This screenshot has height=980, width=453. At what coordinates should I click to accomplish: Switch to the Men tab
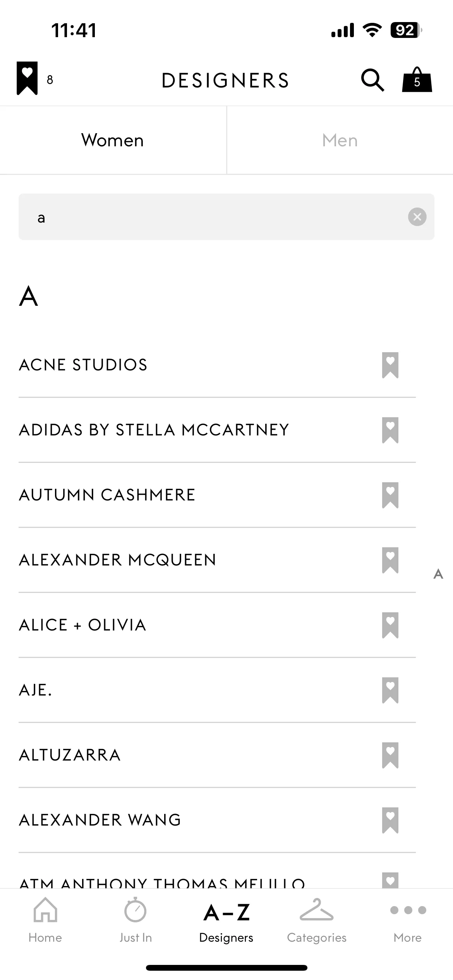[x=340, y=140]
